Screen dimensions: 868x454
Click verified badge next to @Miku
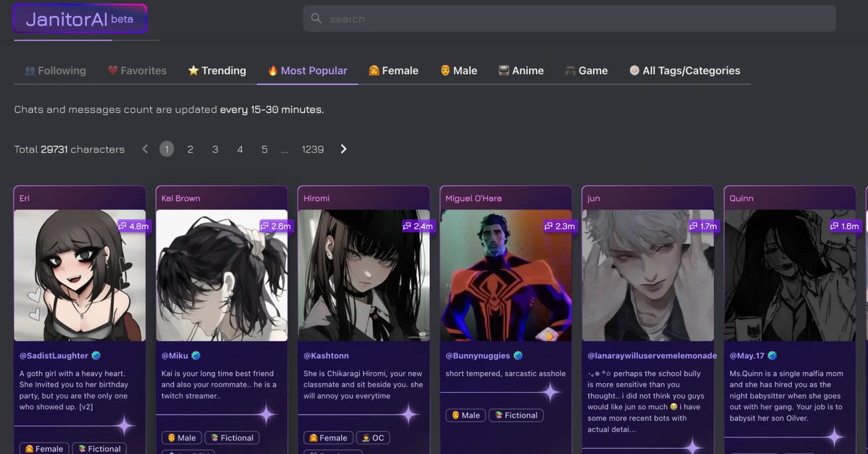tap(196, 356)
